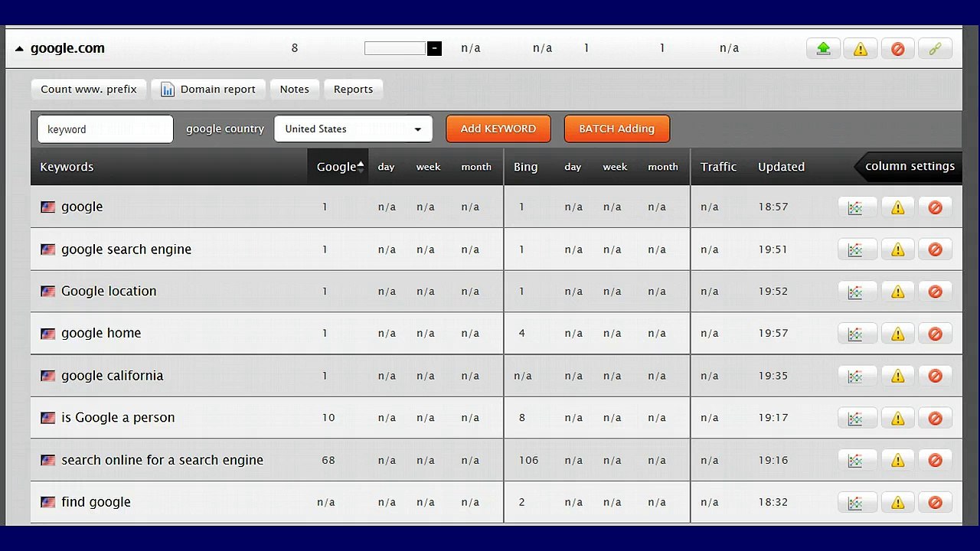The height and width of the screenshot is (551, 980).
Task: Click Bing 'month' column header
Action: 663,167
